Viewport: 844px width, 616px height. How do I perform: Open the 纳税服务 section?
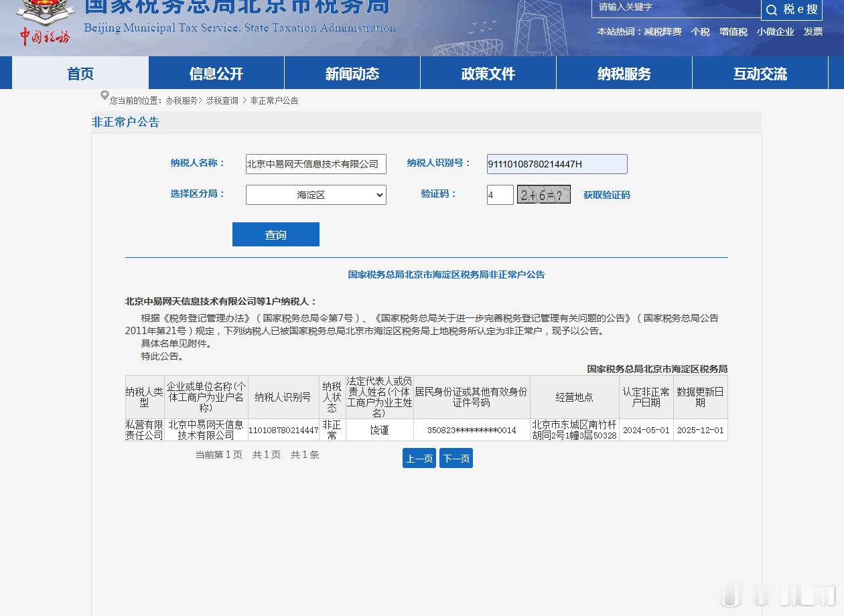click(624, 74)
